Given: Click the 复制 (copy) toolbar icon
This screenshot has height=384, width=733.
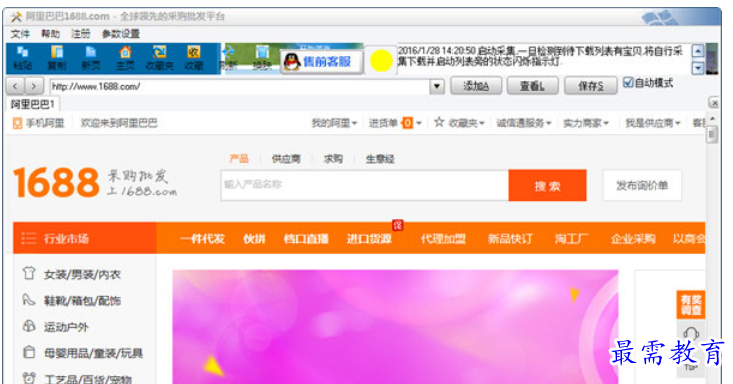Looking at the screenshot, I should pyautogui.click(x=57, y=58).
